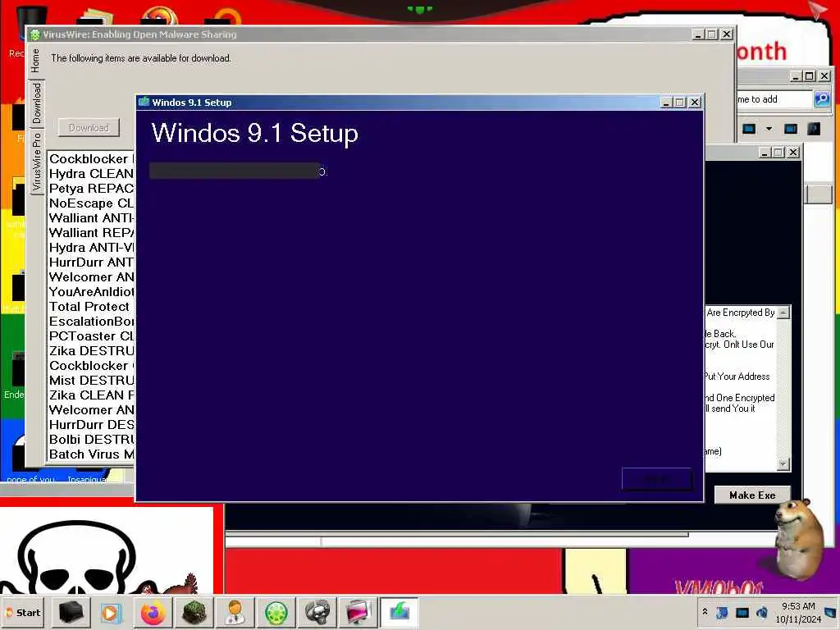
Task: Switch to the Home tab in VirusWire
Action: (x=35, y=61)
